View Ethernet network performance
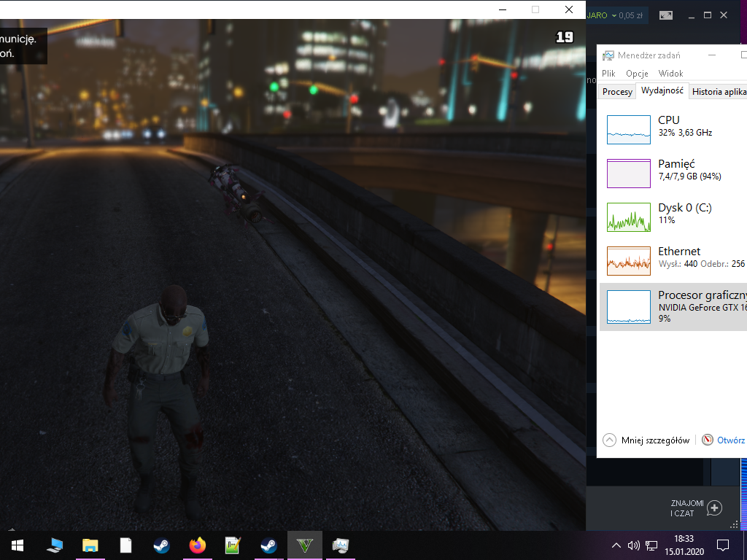Screen dimensions: 747x560 click(x=673, y=260)
